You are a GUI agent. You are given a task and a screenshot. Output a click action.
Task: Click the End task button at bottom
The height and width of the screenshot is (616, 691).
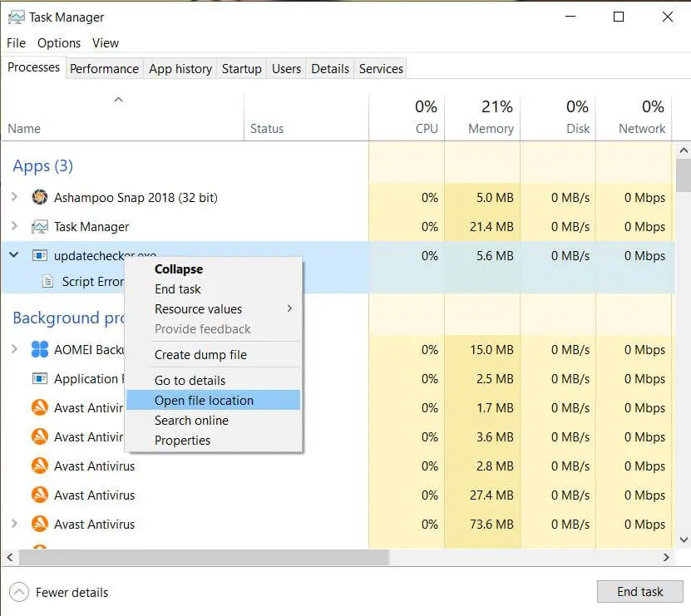tap(640, 591)
